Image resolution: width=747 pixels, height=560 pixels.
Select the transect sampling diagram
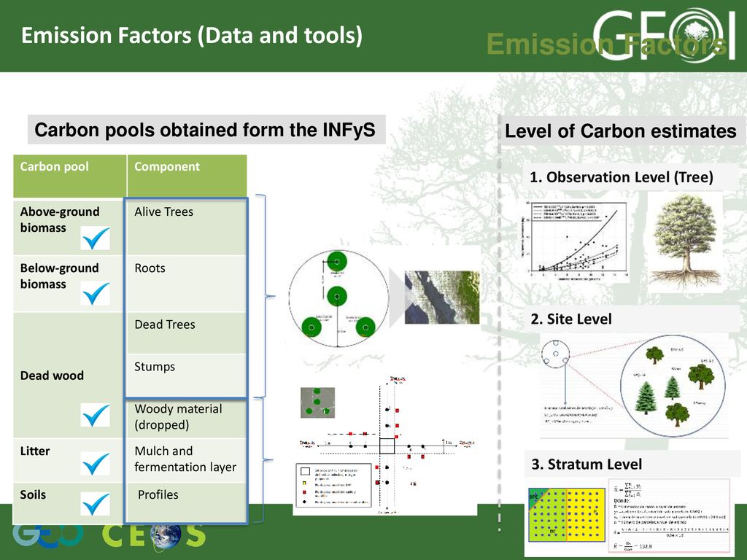pyautogui.click(x=385, y=446)
